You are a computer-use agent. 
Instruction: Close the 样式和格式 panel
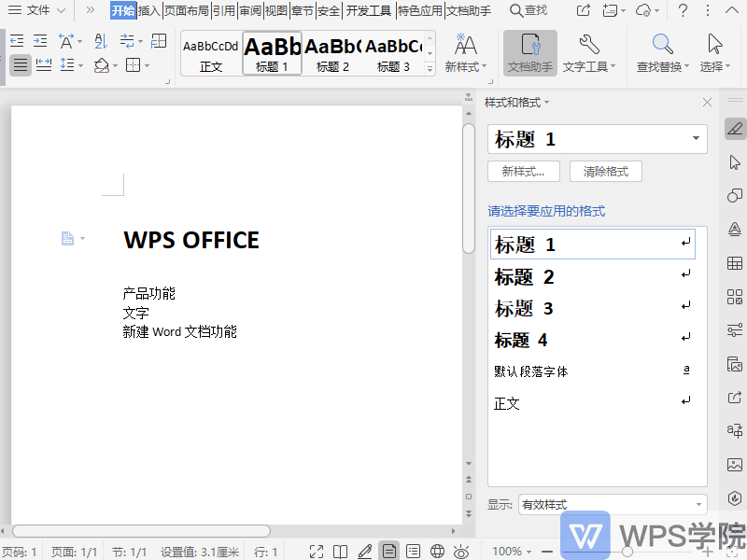tap(707, 103)
